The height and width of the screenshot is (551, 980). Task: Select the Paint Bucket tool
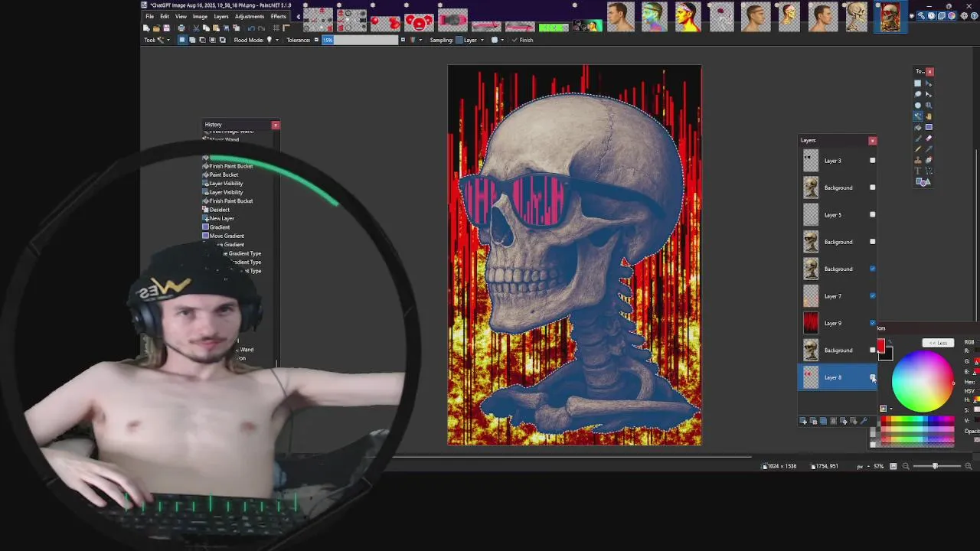pos(917,127)
